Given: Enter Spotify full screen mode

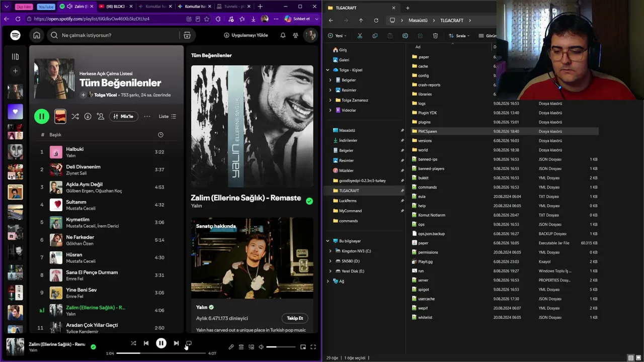Looking at the screenshot, I should coord(313,347).
